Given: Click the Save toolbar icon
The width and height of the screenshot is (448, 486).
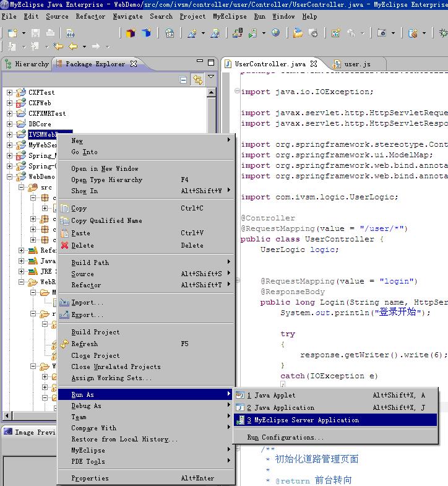Looking at the screenshot, I should [36, 33].
